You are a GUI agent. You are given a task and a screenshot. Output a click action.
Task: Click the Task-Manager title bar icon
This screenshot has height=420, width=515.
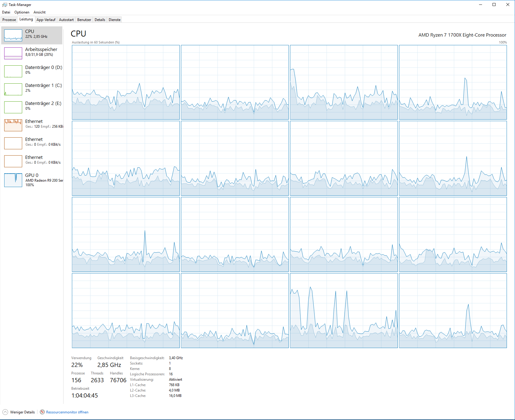coord(4,5)
